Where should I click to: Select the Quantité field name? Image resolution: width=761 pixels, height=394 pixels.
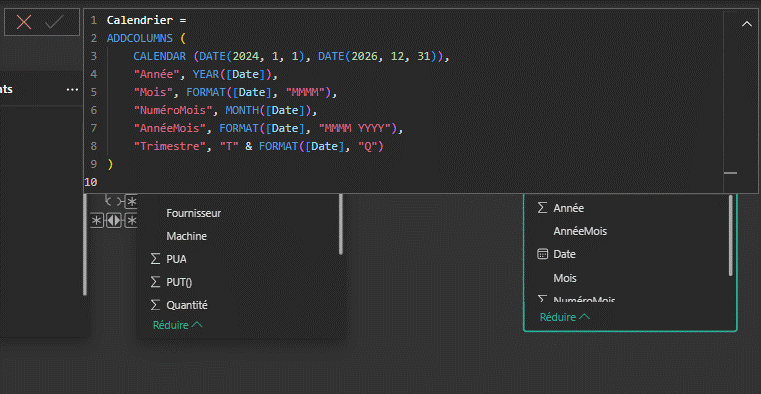(x=187, y=305)
